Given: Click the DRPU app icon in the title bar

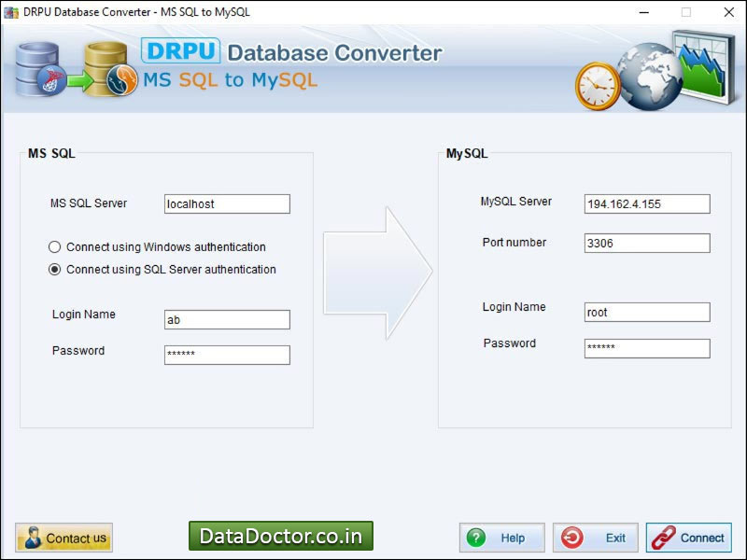Looking at the screenshot, I should (9, 12).
